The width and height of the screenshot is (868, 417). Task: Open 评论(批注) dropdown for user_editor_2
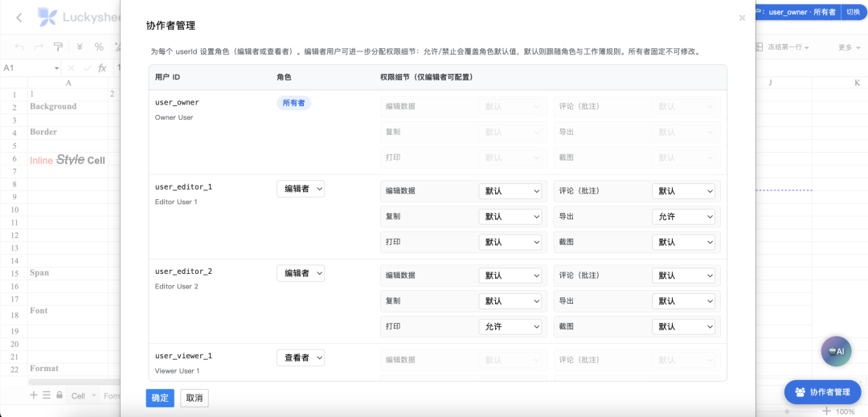coord(683,276)
